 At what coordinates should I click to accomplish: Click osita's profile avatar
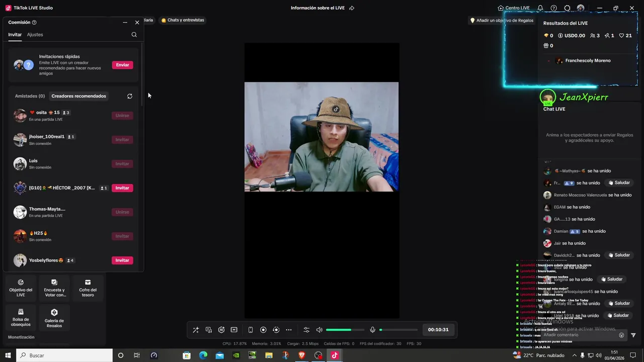20,116
